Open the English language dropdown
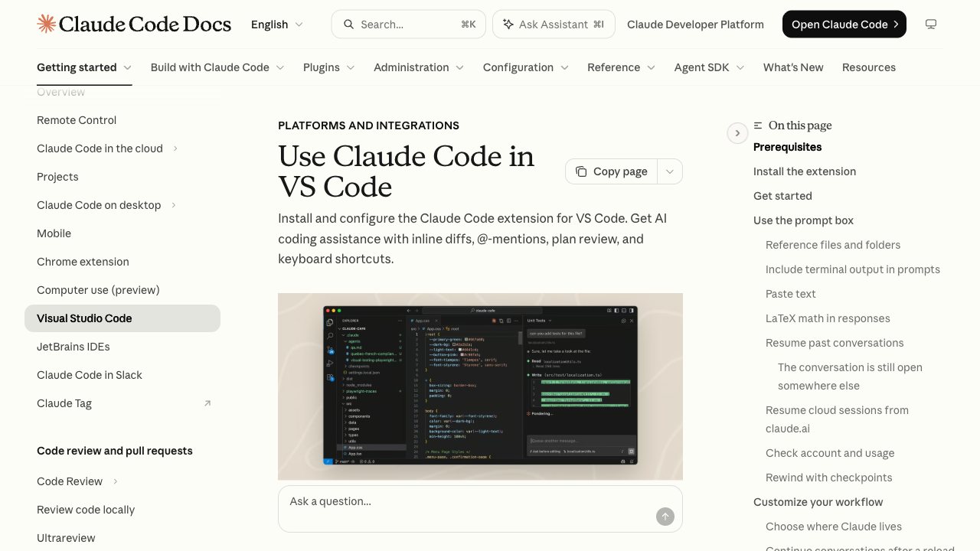Screen dimensions: 980x551 click(x=277, y=24)
